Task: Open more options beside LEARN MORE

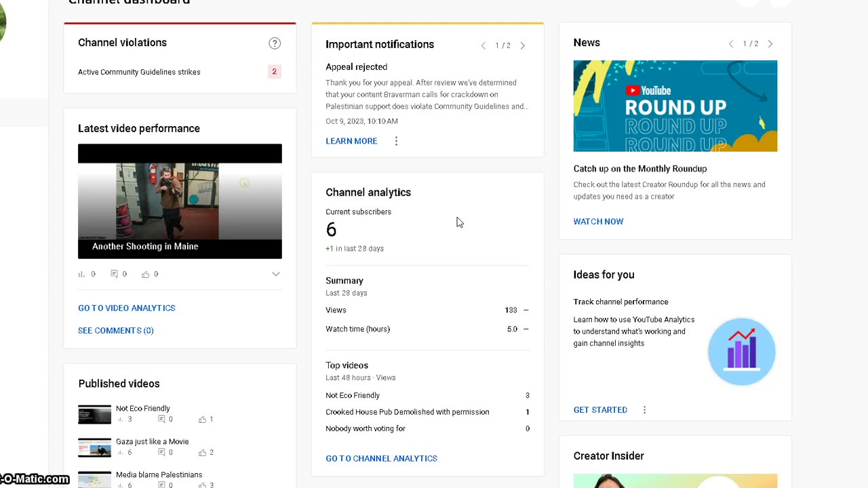Action: [x=396, y=141]
